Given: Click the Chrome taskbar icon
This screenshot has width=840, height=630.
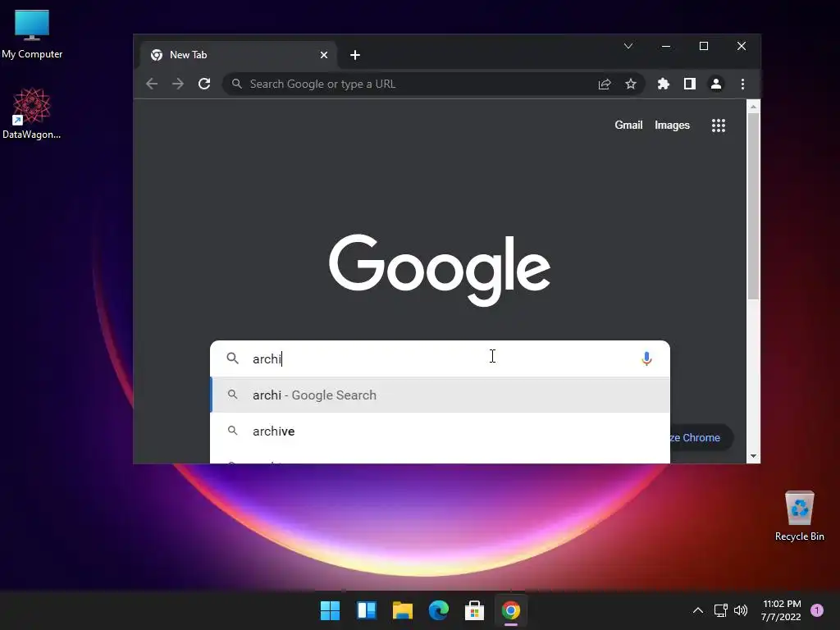Looking at the screenshot, I should pos(510,610).
